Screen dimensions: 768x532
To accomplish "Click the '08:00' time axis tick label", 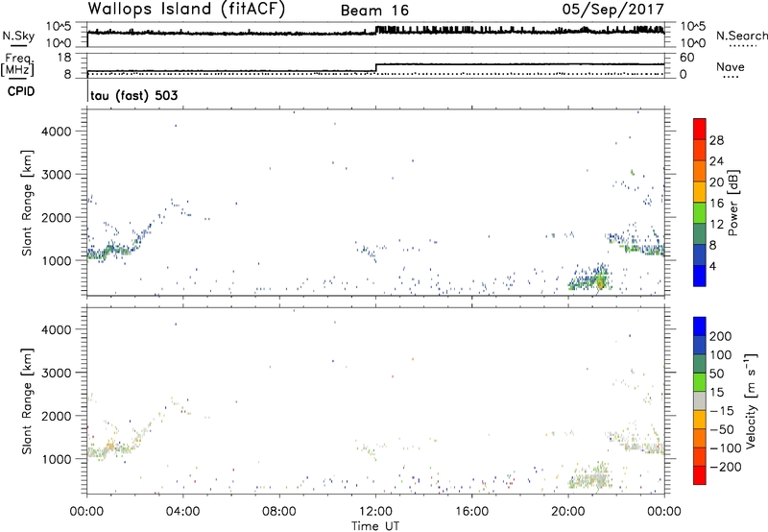I will [278, 512].
